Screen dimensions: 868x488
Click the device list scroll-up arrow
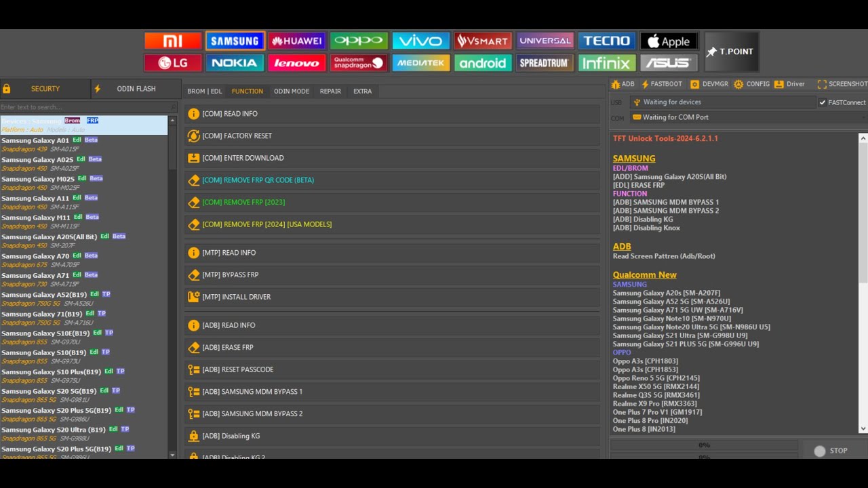172,121
